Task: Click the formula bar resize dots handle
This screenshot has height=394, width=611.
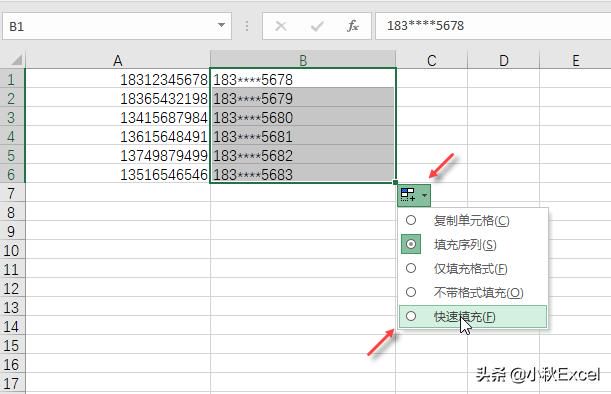Action: [x=247, y=26]
